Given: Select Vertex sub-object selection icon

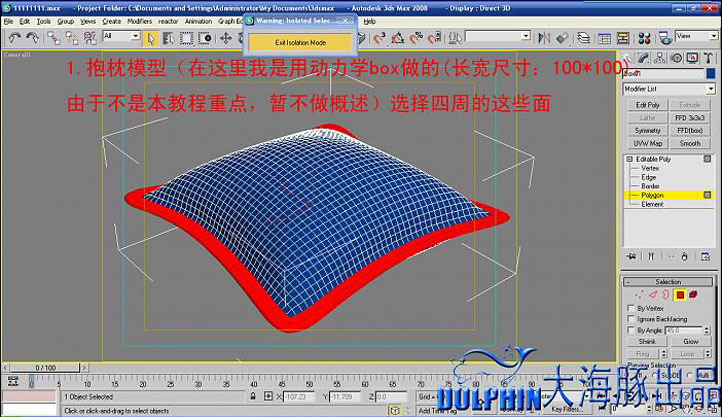Looking at the screenshot, I should click(639, 295).
